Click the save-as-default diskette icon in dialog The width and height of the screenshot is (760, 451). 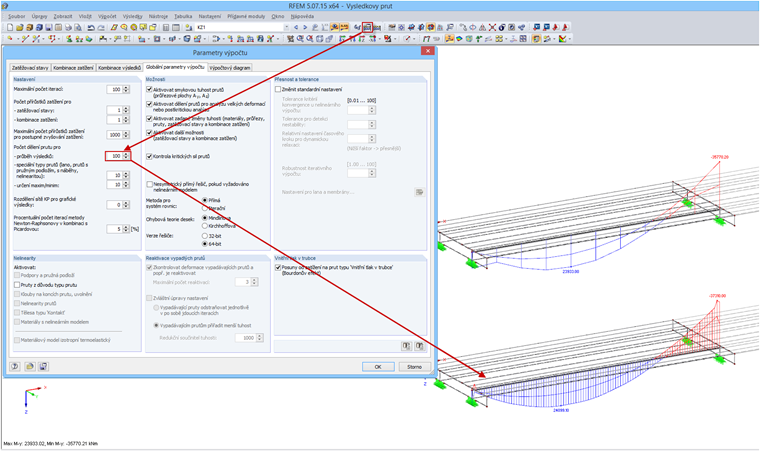click(x=43, y=367)
